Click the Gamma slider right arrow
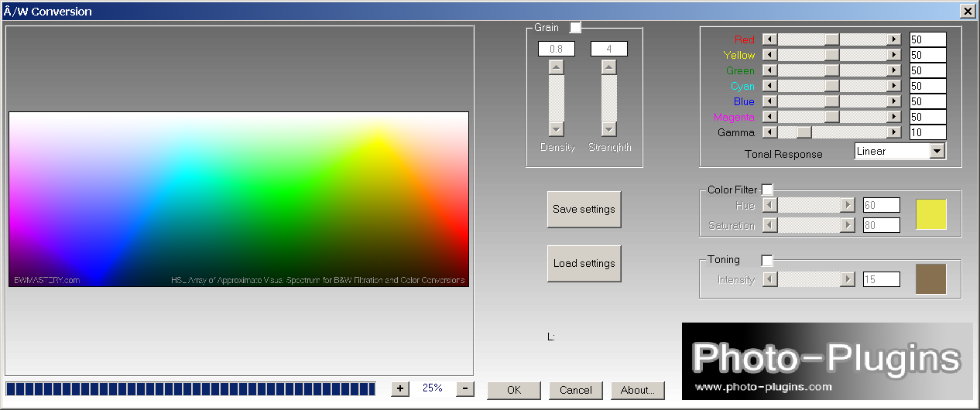Screen dimensions: 980x410 [x=894, y=132]
